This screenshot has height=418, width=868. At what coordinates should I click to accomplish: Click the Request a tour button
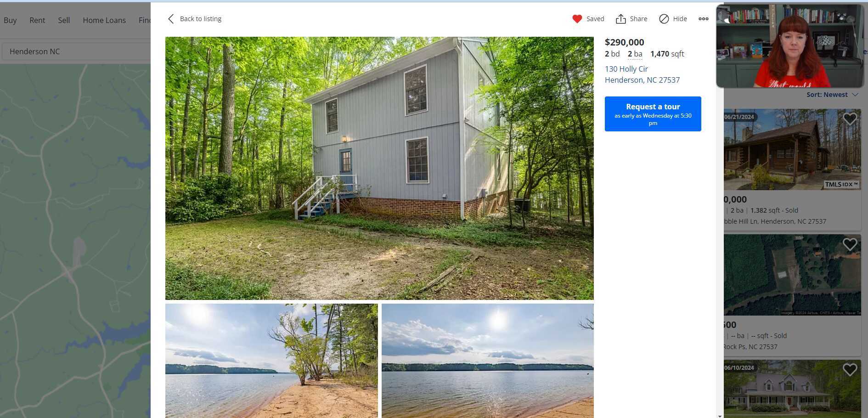[x=653, y=114]
